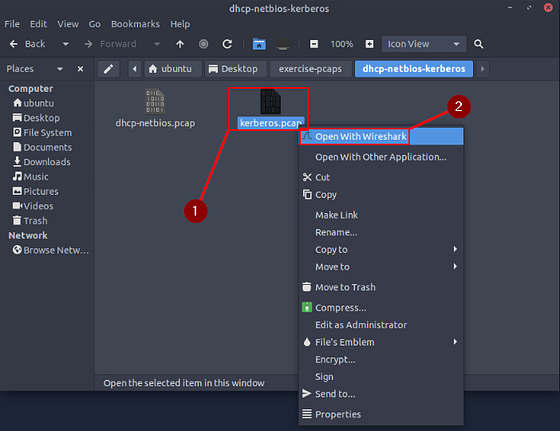Click the computer icon in toolbar
The image size is (560, 431).
click(x=282, y=44)
